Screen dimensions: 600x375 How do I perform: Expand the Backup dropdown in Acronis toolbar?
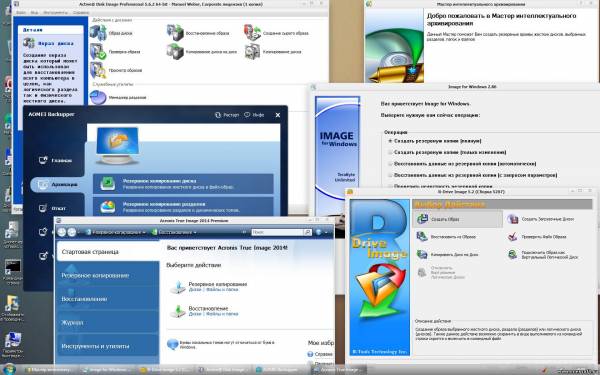[116, 232]
